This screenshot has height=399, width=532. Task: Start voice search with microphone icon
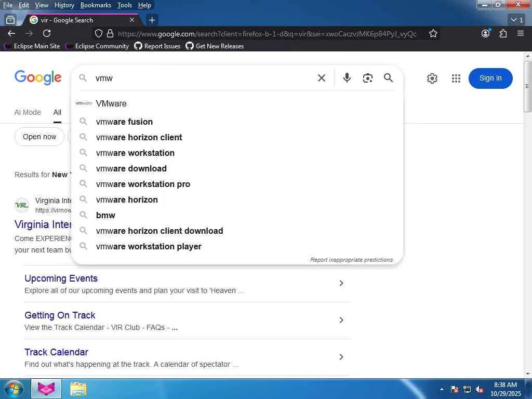(347, 78)
